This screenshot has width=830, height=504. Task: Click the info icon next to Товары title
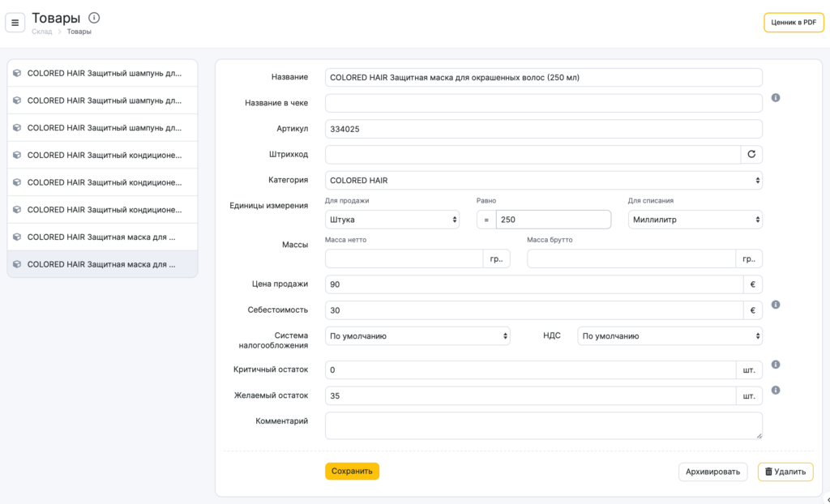[x=94, y=18]
